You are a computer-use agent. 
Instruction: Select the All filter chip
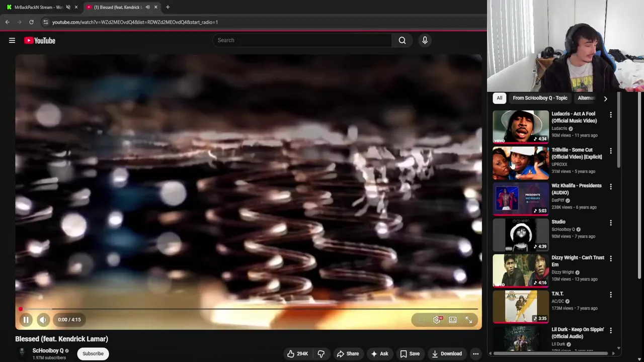pos(500,98)
